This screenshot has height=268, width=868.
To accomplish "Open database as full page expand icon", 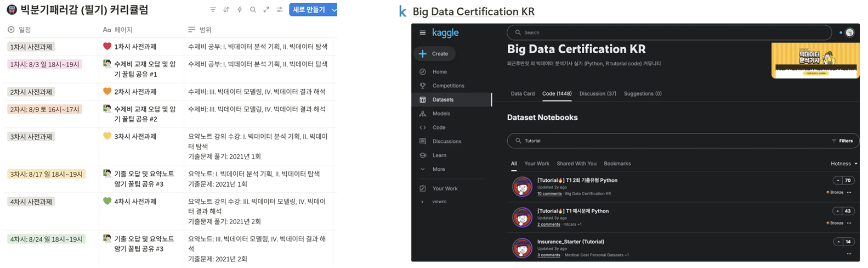I will [266, 9].
